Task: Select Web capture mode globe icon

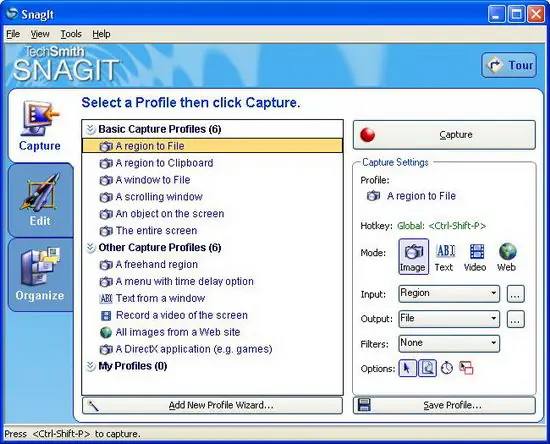Action: pos(507,257)
